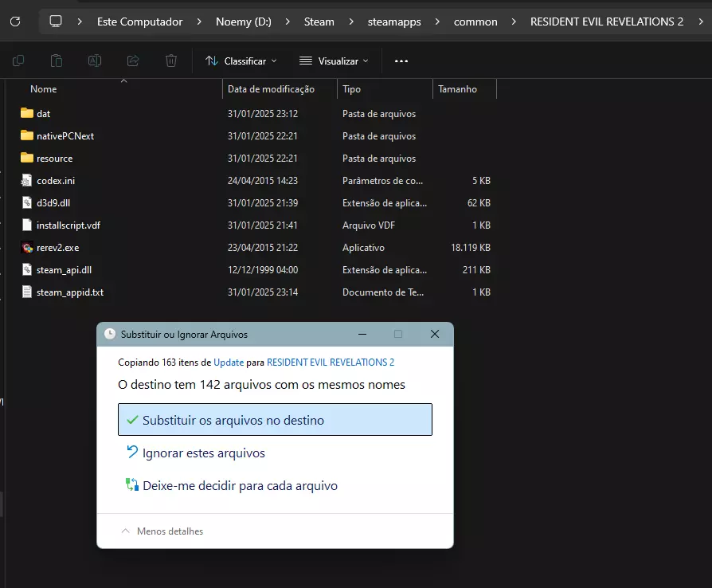Sort by Tipo column header
Image resolution: width=712 pixels, height=588 pixels.
(351, 89)
